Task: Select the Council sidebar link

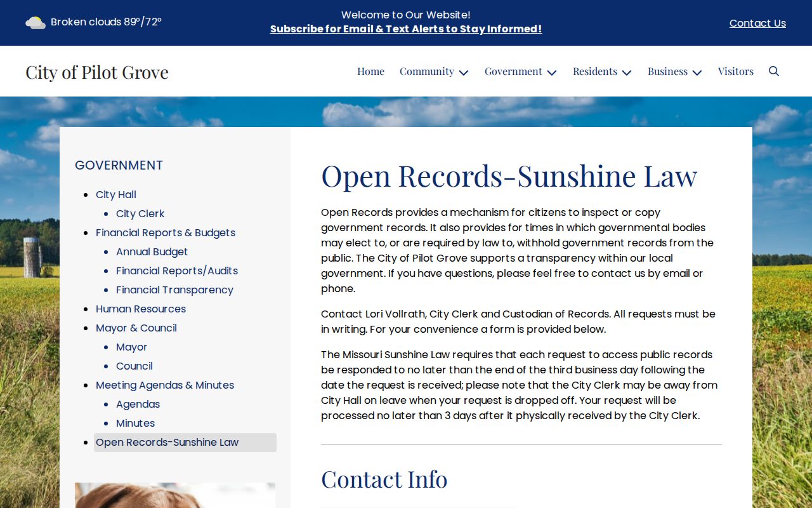Action: coord(134,366)
